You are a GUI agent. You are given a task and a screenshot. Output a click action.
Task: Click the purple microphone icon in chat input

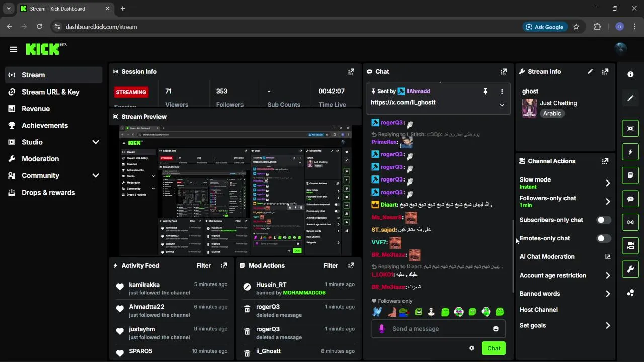(382, 329)
